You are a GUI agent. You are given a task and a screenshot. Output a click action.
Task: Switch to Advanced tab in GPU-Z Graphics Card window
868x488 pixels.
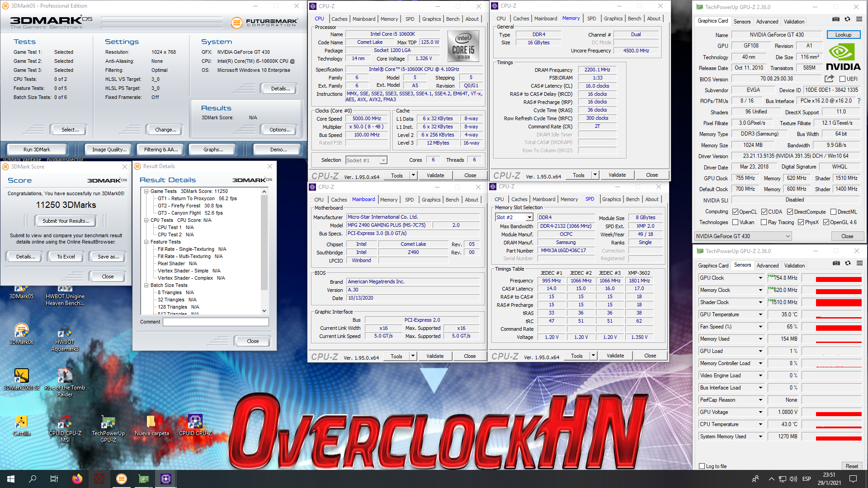(767, 22)
